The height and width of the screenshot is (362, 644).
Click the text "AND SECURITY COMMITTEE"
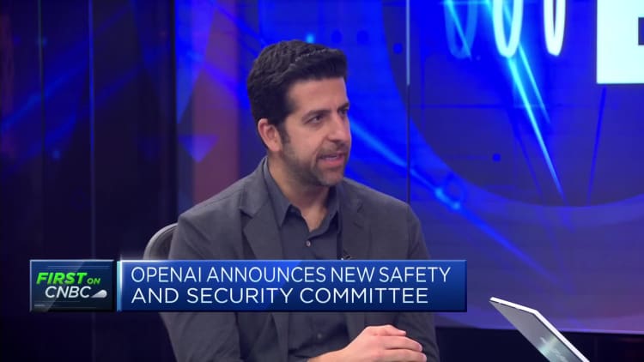(x=280, y=296)
